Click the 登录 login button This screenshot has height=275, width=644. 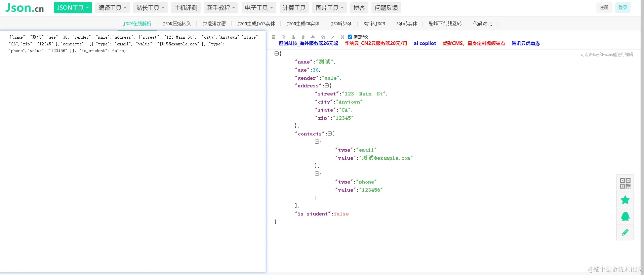pos(623,7)
